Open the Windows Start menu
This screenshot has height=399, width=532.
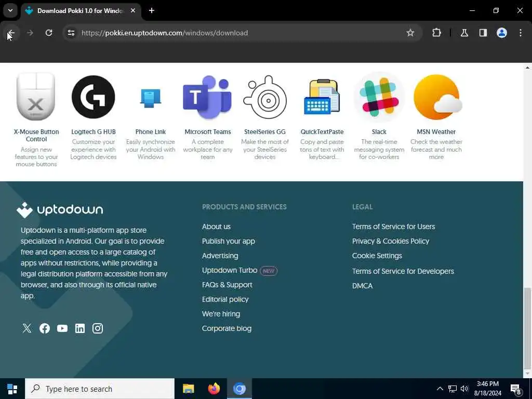(12, 389)
